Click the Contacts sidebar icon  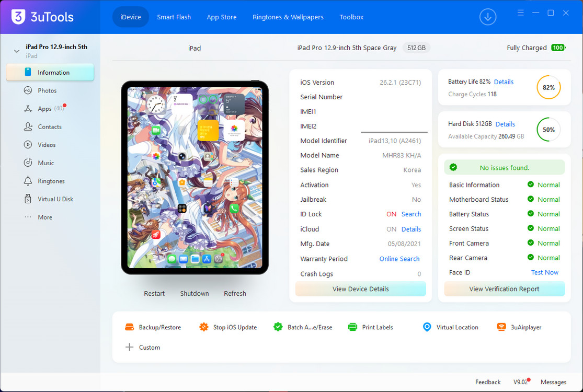(x=28, y=126)
